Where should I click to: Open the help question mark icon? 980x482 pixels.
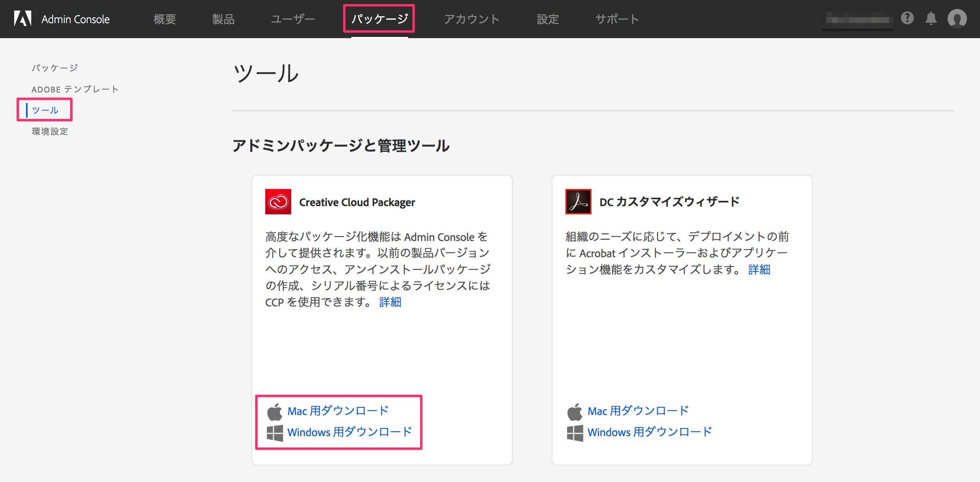click(907, 18)
